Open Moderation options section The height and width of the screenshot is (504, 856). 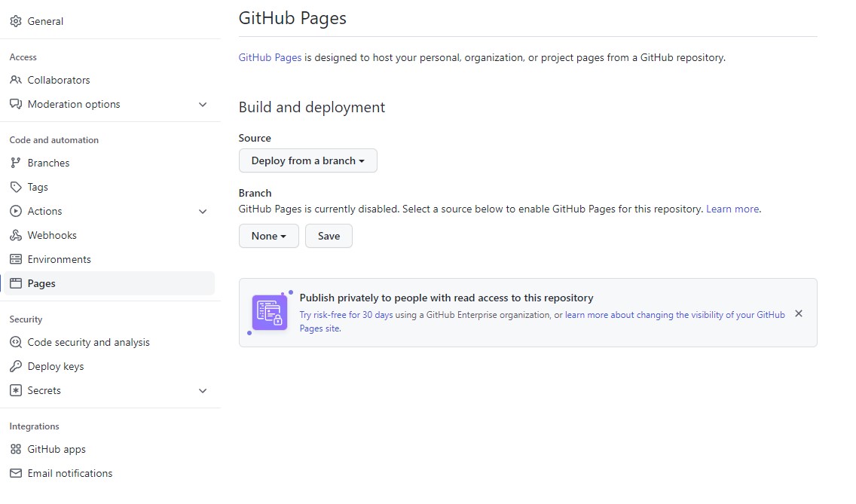click(109, 104)
